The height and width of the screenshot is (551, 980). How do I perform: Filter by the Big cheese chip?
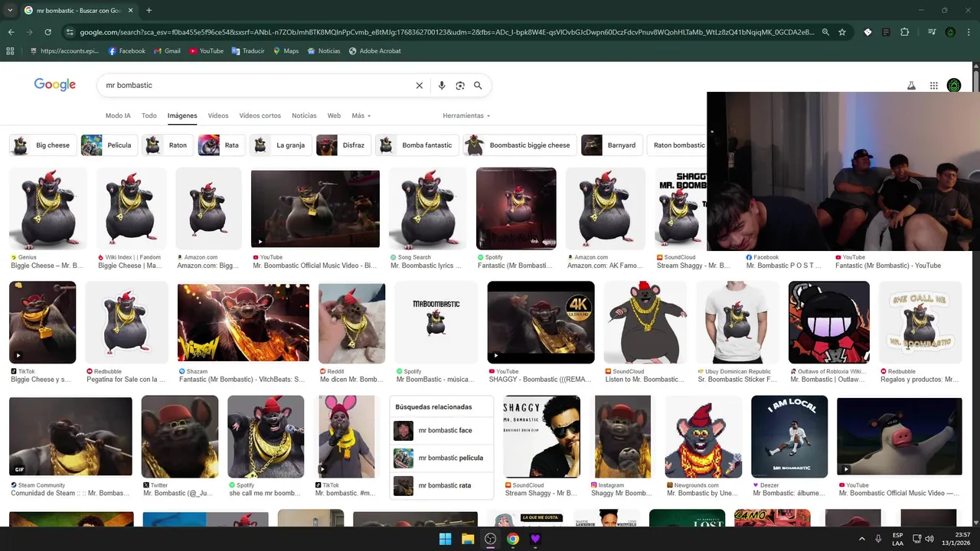(43, 145)
